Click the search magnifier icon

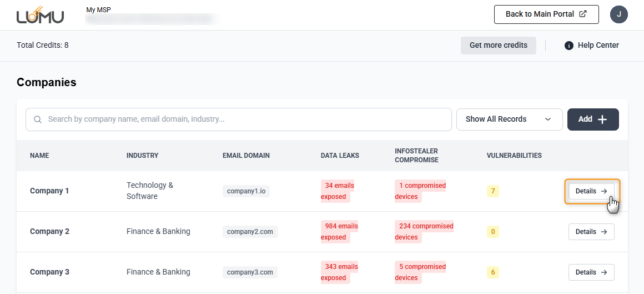tap(38, 119)
